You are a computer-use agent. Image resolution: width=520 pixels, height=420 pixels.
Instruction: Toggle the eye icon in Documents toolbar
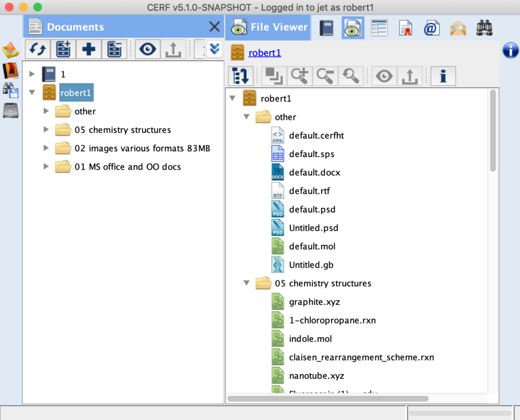tap(148, 49)
